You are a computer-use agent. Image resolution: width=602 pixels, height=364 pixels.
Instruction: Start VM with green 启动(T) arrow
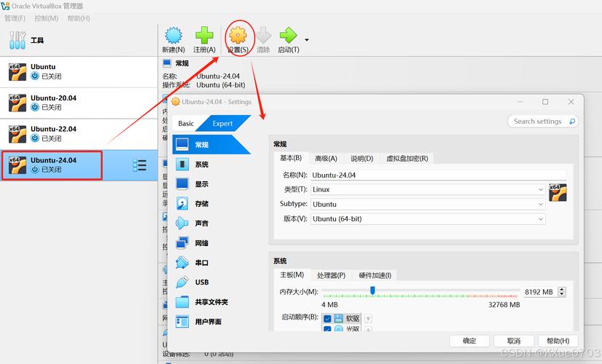click(289, 35)
